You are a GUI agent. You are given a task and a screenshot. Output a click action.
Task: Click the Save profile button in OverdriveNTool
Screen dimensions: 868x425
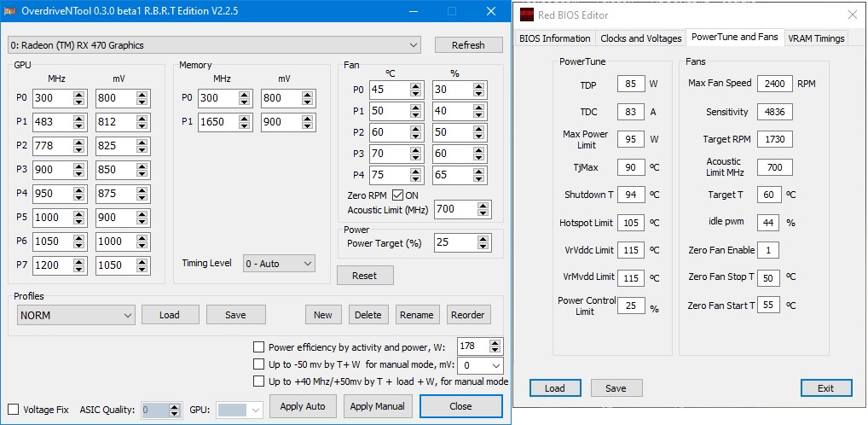pyautogui.click(x=236, y=315)
